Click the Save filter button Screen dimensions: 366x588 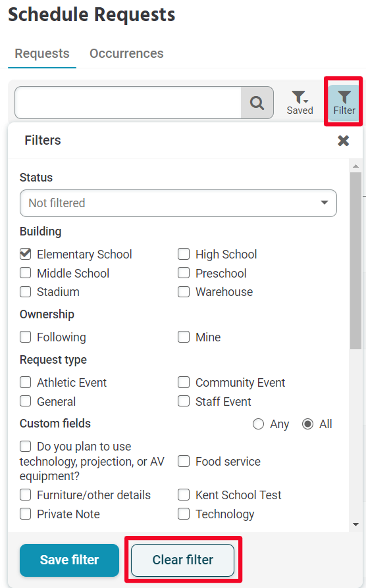pos(69,560)
